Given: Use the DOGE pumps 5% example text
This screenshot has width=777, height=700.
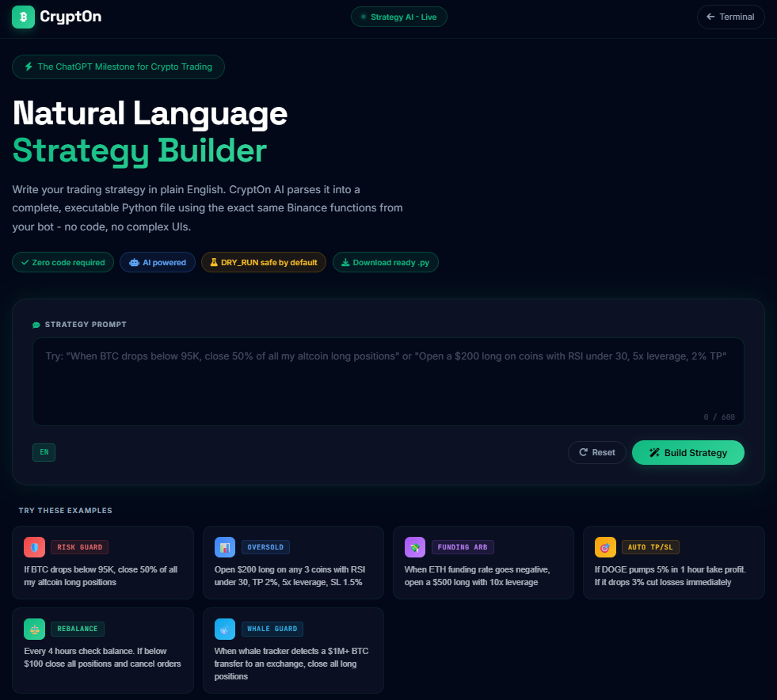Looking at the screenshot, I should pyautogui.click(x=670, y=576).
